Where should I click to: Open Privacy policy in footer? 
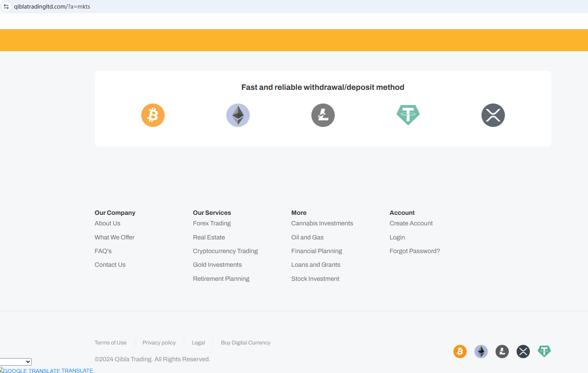click(x=159, y=343)
